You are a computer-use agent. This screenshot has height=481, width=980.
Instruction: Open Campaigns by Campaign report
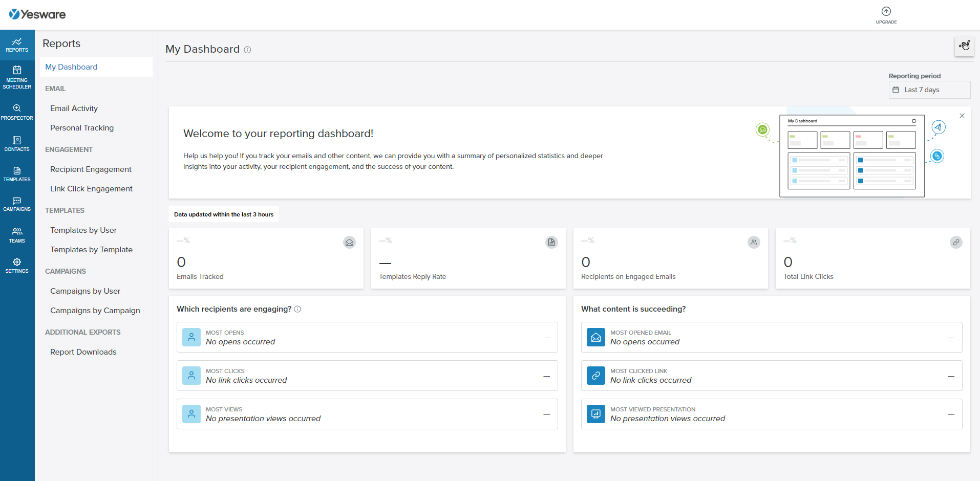pyautogui.click(x=95, y=311)
